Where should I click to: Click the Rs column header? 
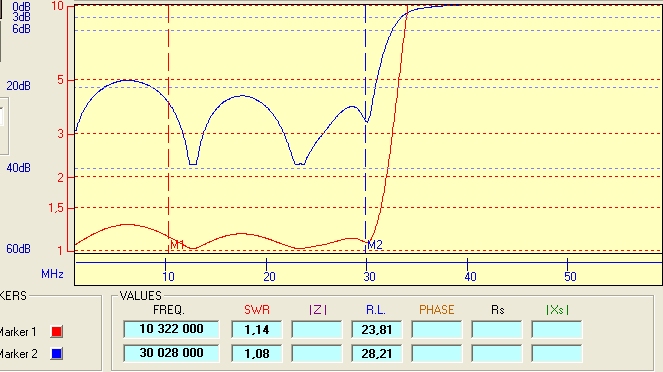pos(498,310)
